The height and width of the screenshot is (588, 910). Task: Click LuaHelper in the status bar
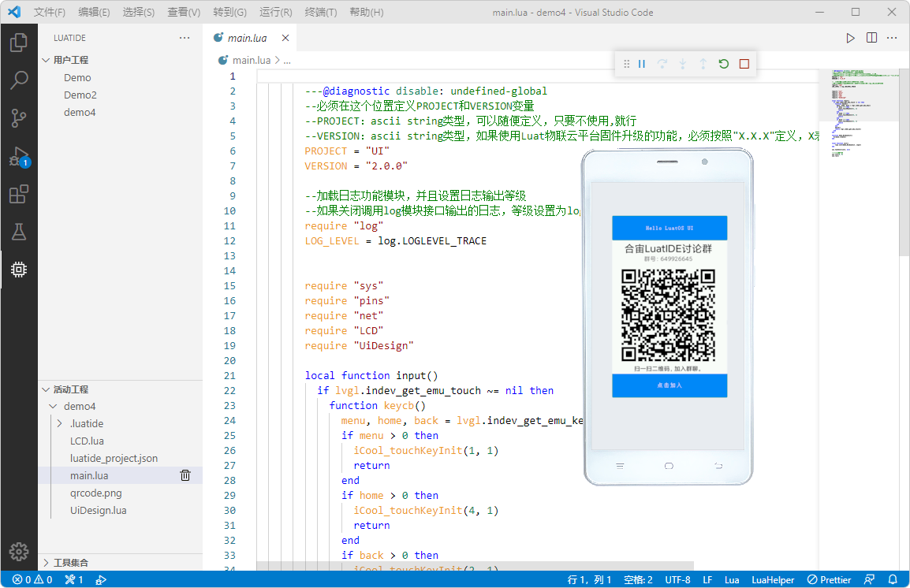tap(773, 579)
